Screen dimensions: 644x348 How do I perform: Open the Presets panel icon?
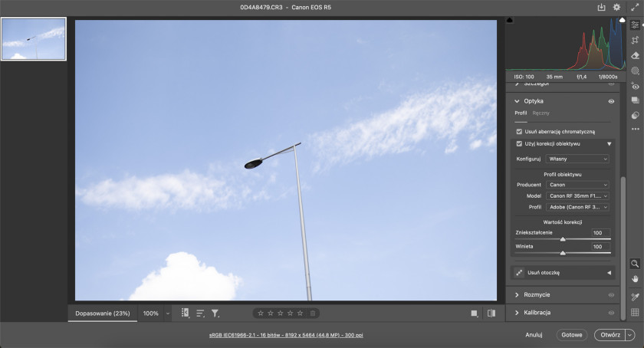[x=635, y=116]
